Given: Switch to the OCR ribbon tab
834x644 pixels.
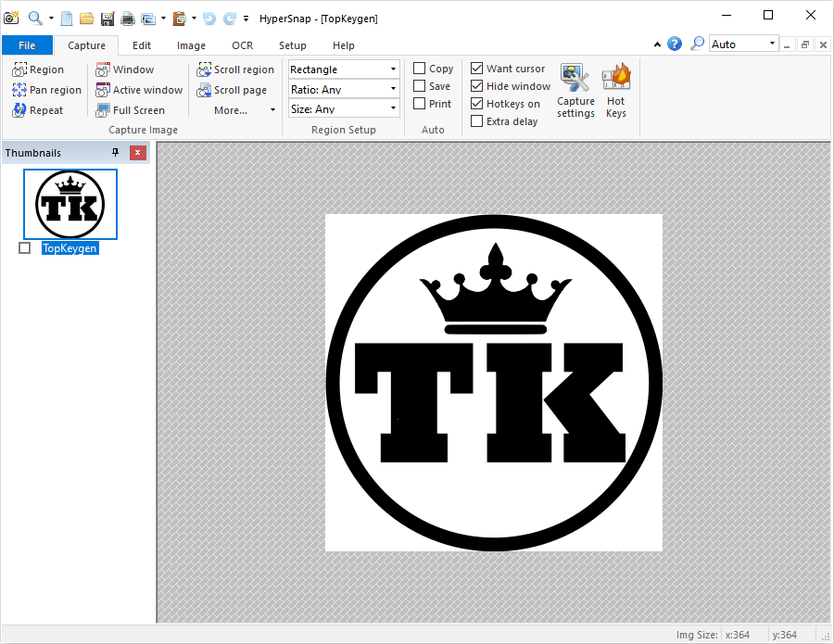Looking at the screenshot, I should click(x=242, y=45).
